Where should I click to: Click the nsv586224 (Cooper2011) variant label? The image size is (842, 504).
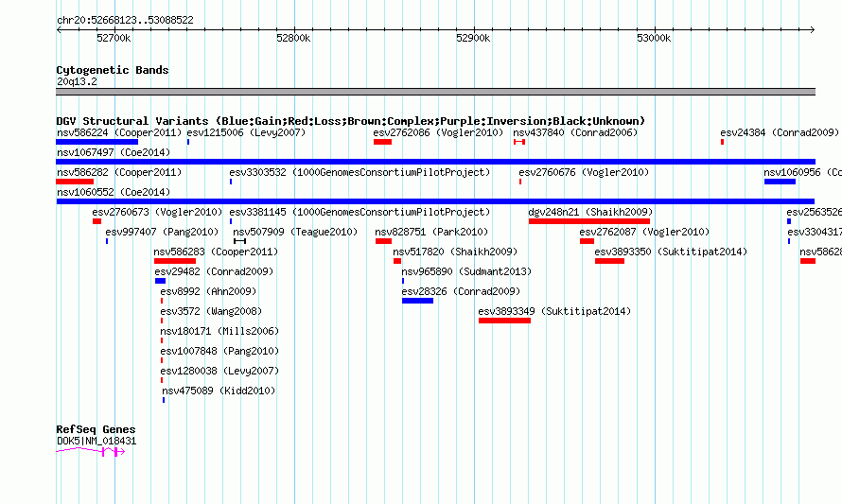click(119, 132)
